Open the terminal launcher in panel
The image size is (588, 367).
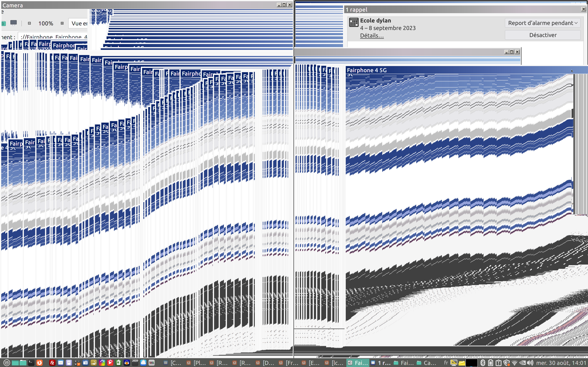31,363
